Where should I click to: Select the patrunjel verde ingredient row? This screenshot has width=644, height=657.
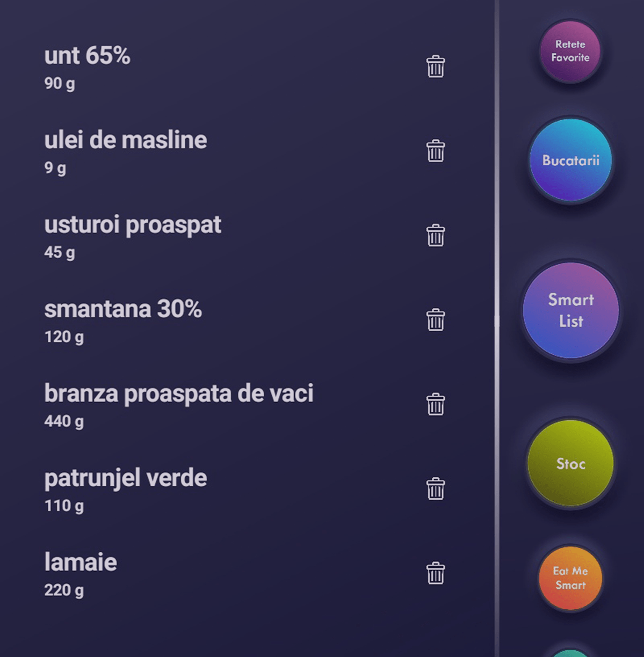point(125,478)
